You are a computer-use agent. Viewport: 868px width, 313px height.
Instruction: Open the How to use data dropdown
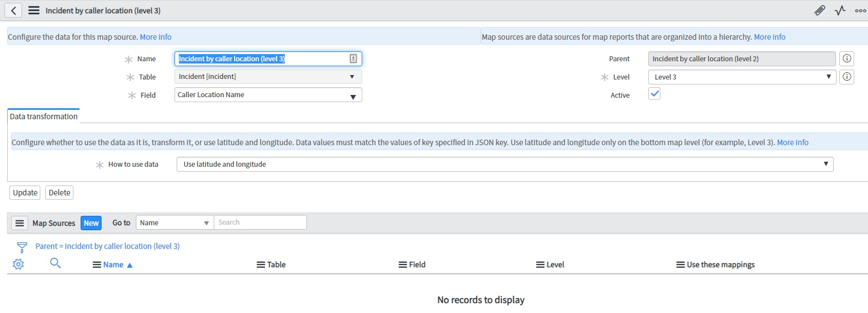coord(505,164)
